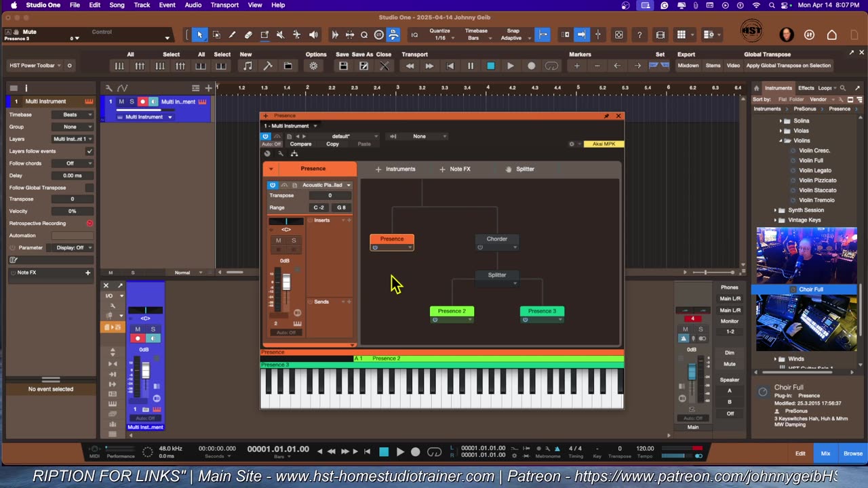Jump to the previous marker arrow
This screenshot has width=868, height=488.
(617, 66)
